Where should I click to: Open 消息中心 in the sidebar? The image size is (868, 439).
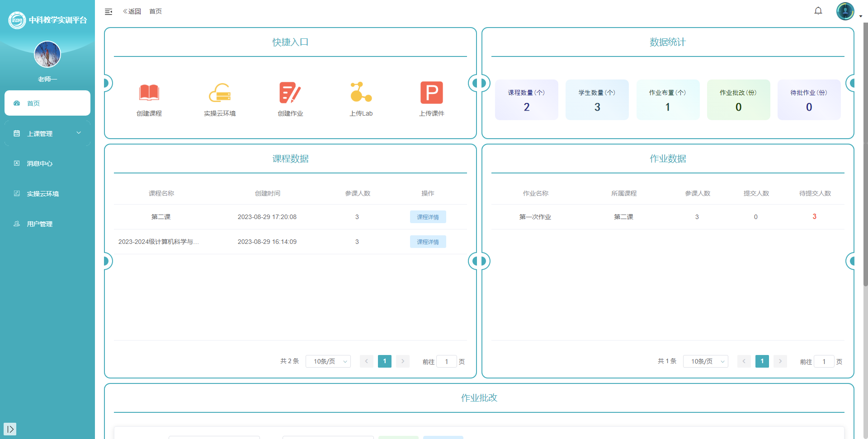pos(47,163)
